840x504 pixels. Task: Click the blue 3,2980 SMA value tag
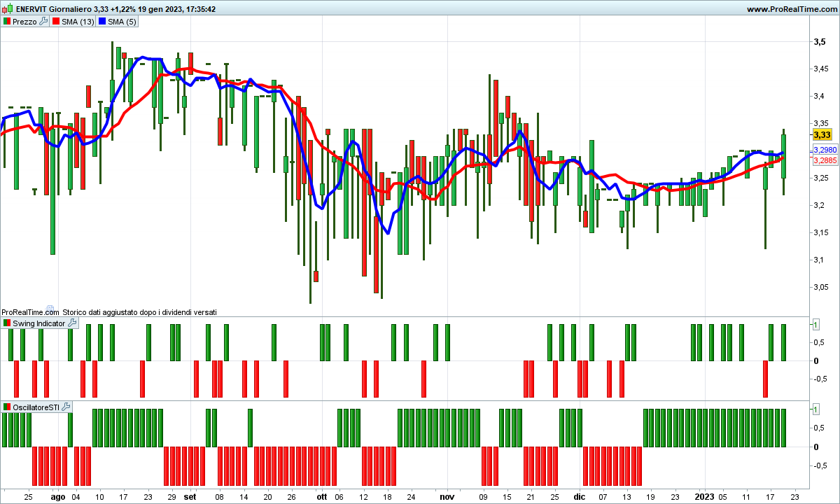[825, 150]
